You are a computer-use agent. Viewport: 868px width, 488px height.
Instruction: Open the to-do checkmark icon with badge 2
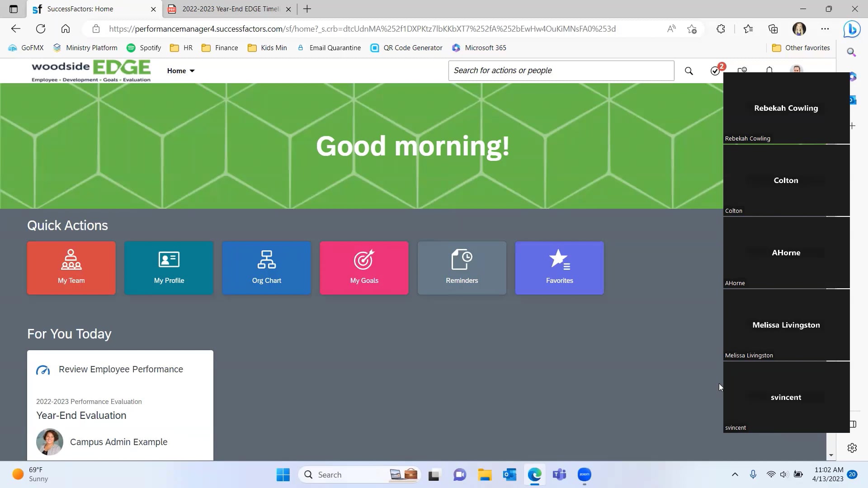tap(716, 70)
